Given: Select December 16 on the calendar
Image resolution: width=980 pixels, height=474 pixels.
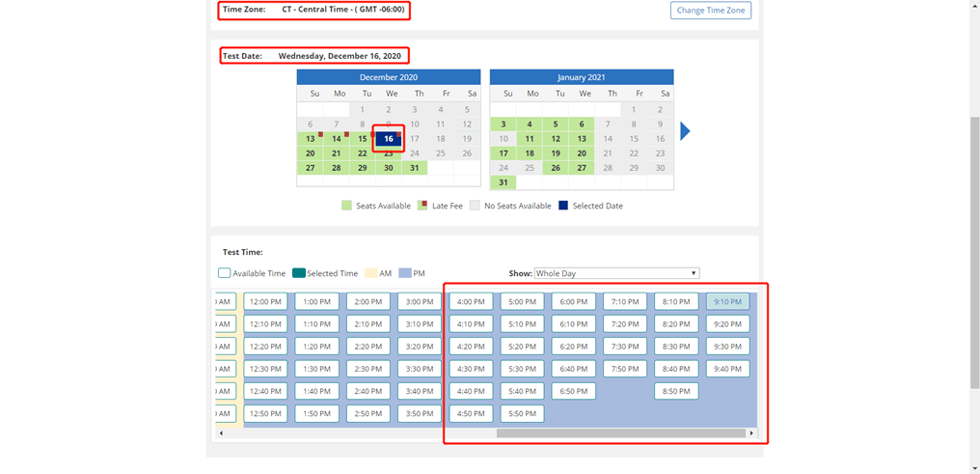Looking at the screenshot, I should (x=389, y=139).
